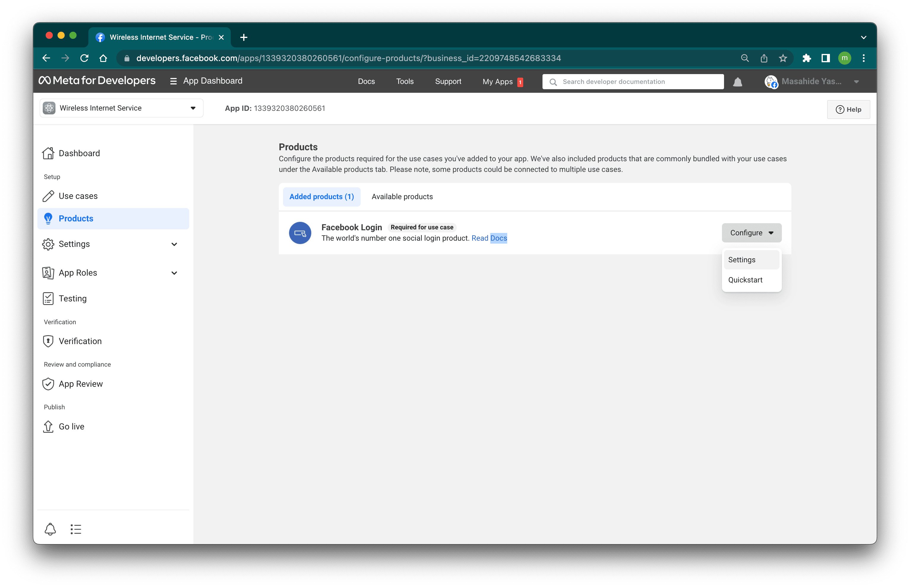Open the activity list icon in sidebar
The image size is (910, 588).
76,529
